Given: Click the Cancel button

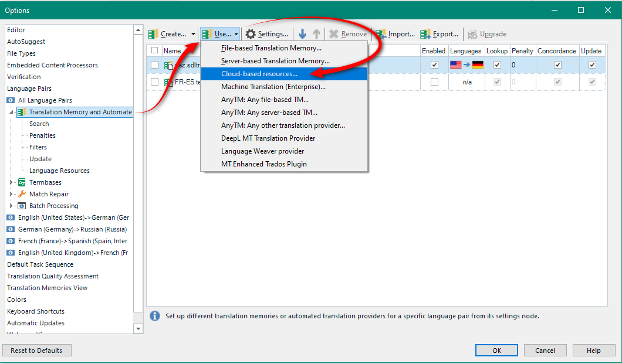Looking at the screenshot, I should click(x=545, y=351).
